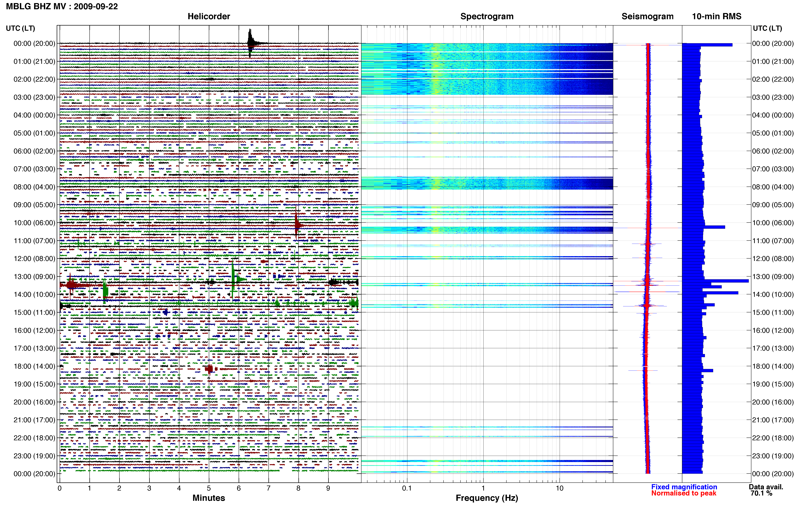
Task: Click the RMS bar at 00:00 top
Action: 707,45
